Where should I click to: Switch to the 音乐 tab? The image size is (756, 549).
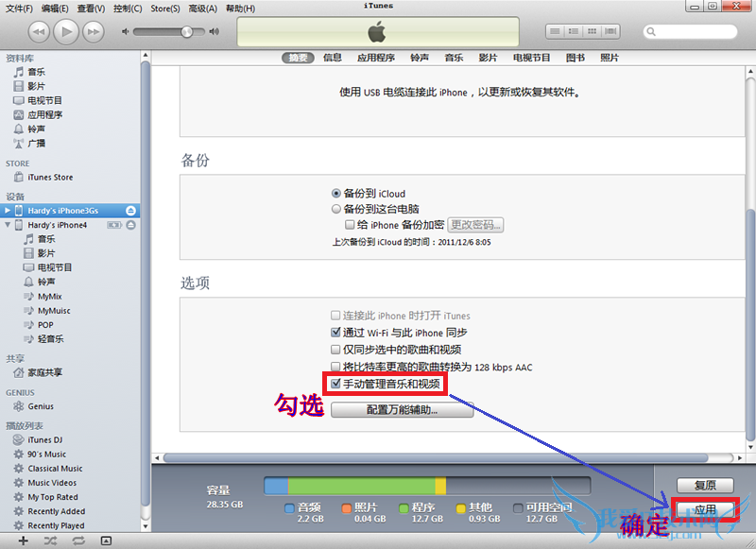pos(453,57)
